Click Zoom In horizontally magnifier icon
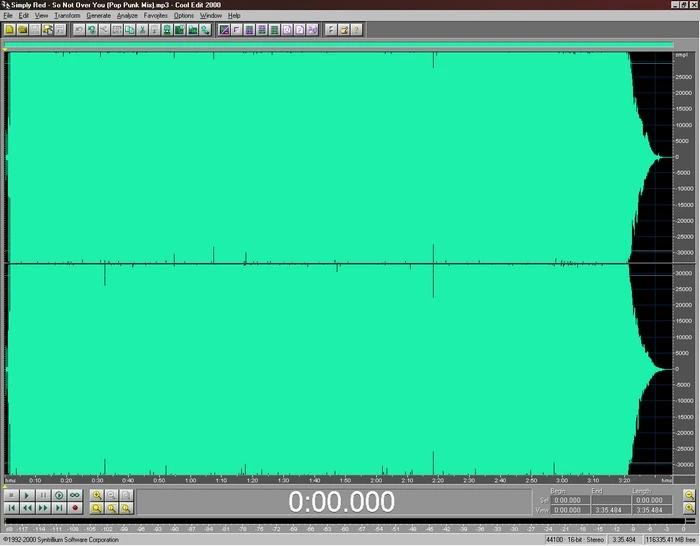Screen dimensions: 700x546 coord(97,495)
